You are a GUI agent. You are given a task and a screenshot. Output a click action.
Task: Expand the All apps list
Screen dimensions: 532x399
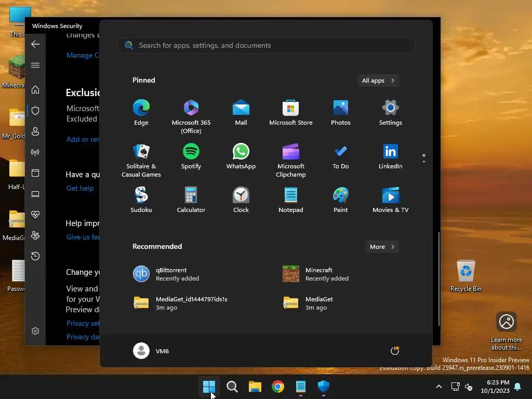(x=378, y=81)
